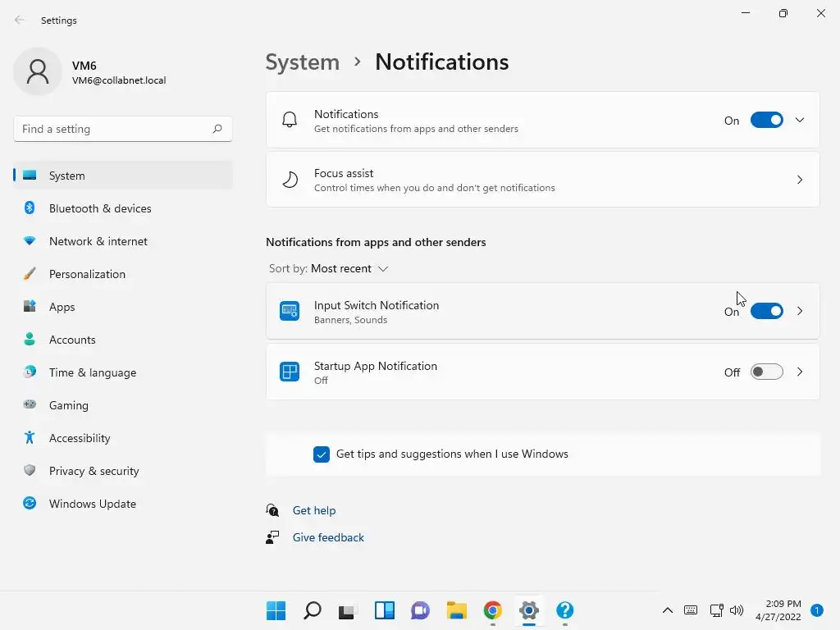840x630 pixels.
Task: Click the search magnifier in Find a setting
Action: coord(217,129)
